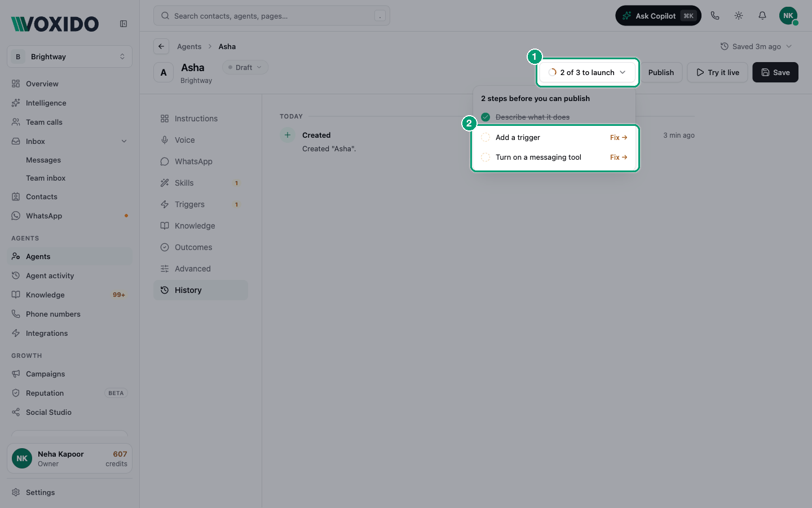Open Ask Copilot button
Viewport: 812px width, 508px height.
click(x=658, y=16)
